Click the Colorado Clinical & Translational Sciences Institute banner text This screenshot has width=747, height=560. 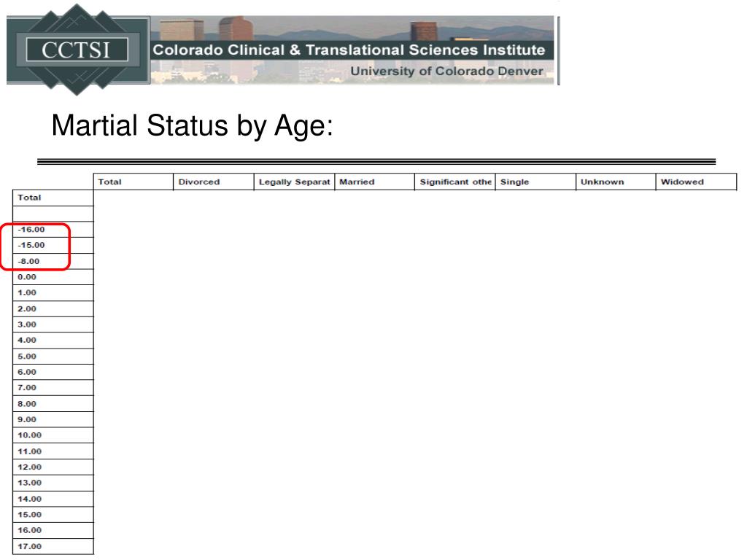(x=349, y=50)
